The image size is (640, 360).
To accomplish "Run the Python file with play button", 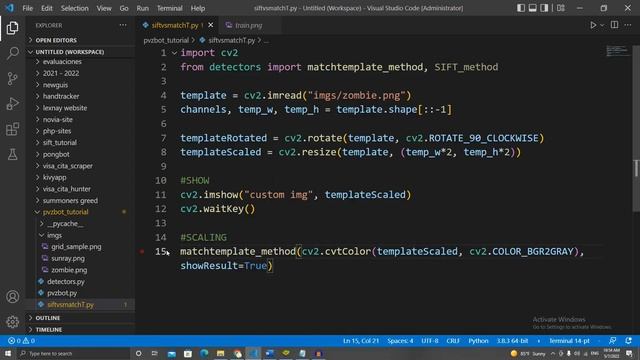I will click(x=593, y=25).
